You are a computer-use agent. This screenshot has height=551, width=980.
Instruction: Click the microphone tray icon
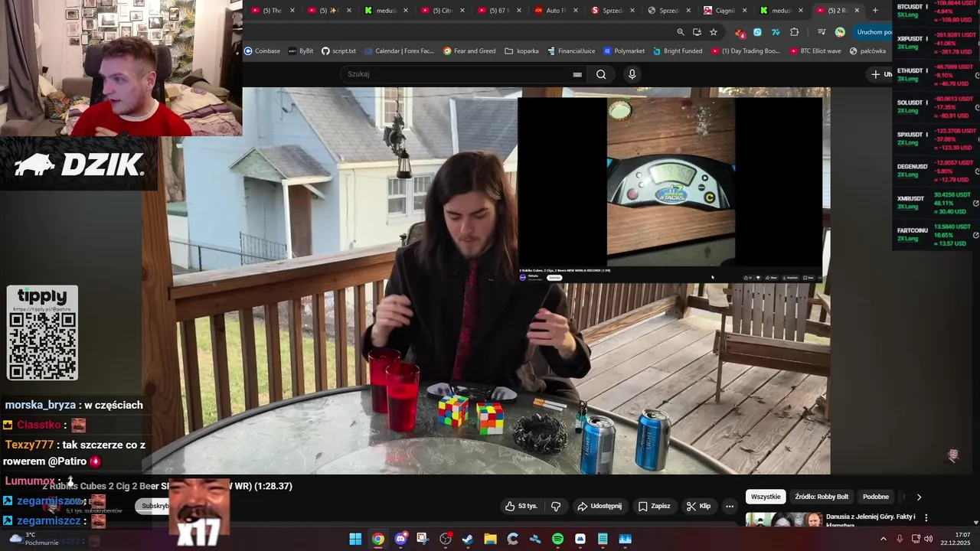pos(900,539)
